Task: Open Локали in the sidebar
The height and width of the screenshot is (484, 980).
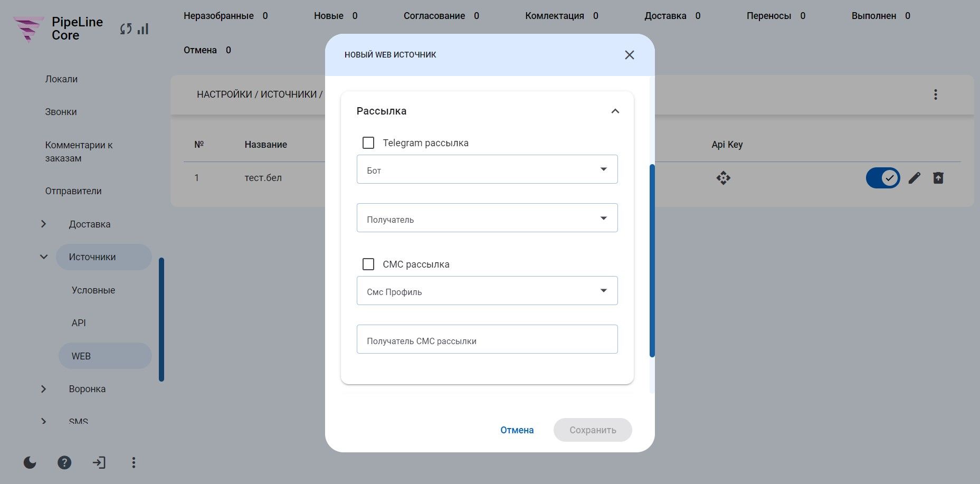Action: pyautogui.click(x=61, y=79)
